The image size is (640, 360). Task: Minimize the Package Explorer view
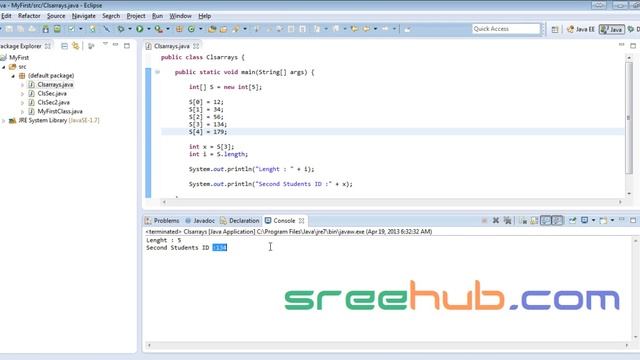pos(116,45)
